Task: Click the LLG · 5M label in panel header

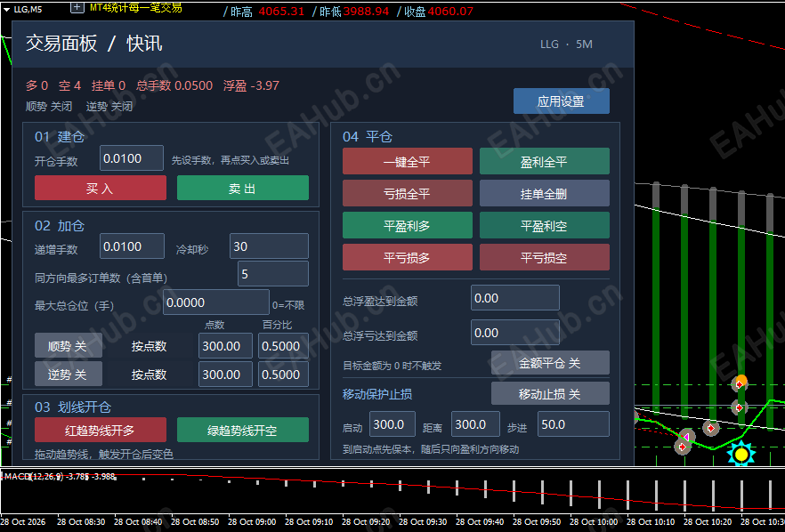Action: (x=566, y=44)
